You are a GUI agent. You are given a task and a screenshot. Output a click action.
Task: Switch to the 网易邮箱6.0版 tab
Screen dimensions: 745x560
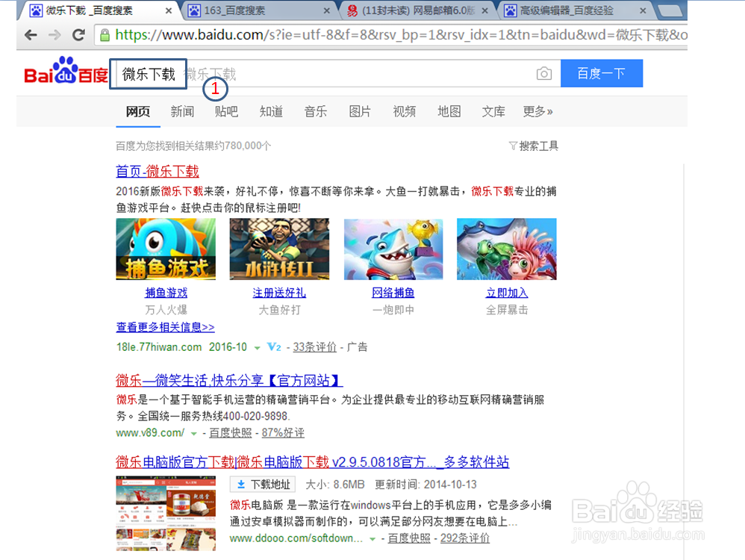point(417,10)
